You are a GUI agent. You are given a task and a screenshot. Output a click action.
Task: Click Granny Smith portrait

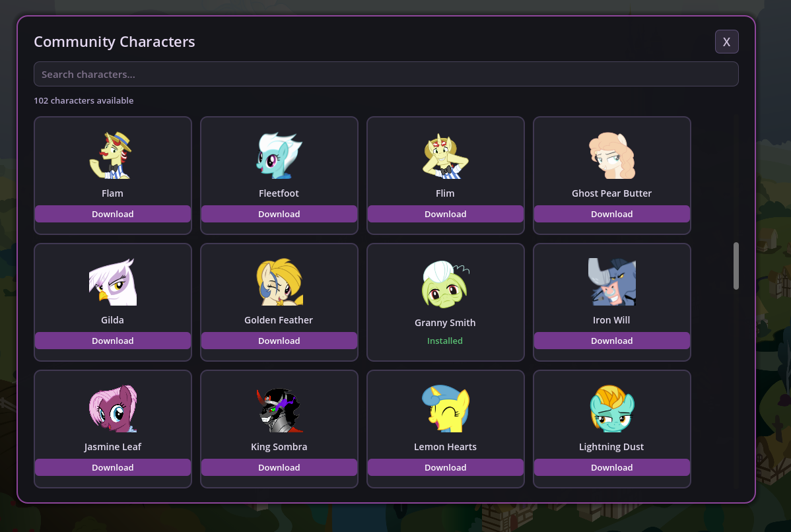coord(446,284)
